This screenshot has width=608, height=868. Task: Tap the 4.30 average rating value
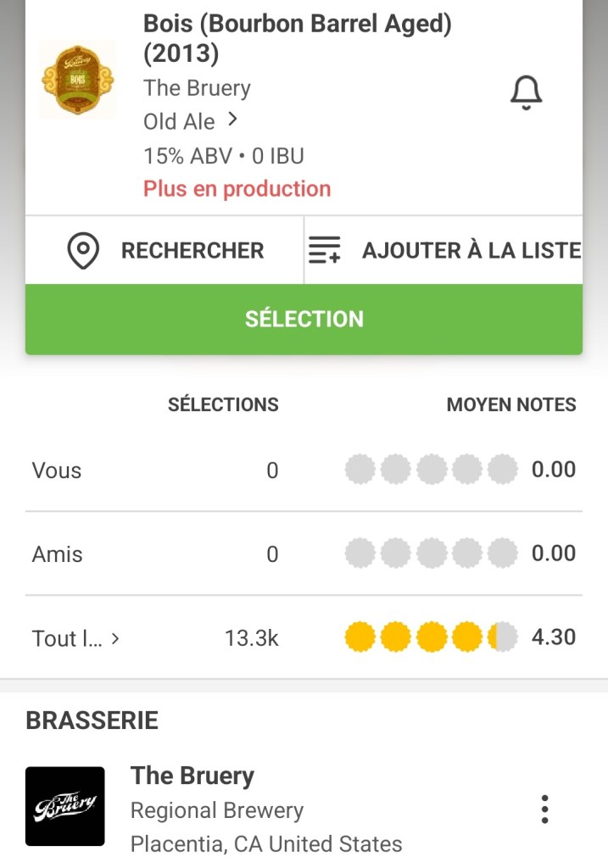554,637
